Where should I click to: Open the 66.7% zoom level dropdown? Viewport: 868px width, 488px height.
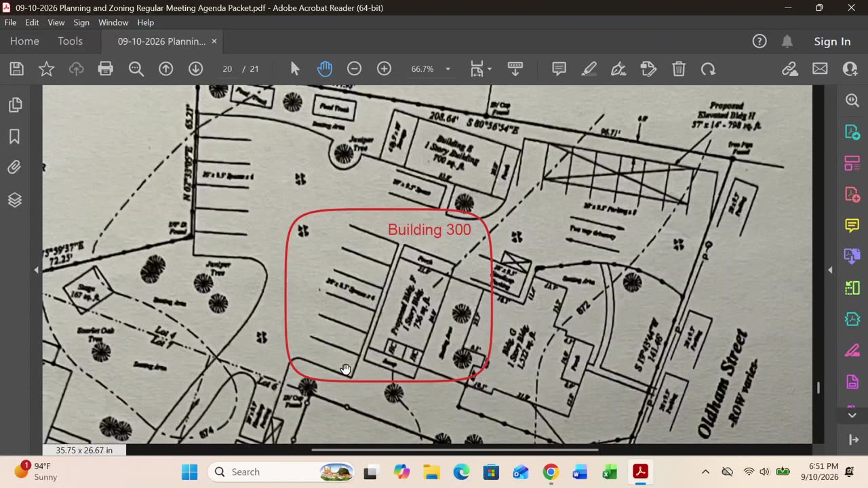tap(431, 69)
